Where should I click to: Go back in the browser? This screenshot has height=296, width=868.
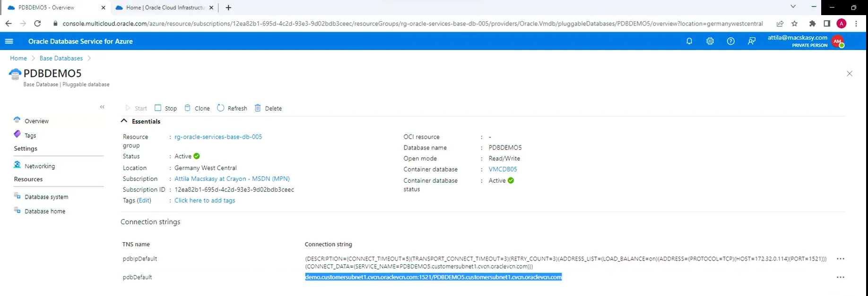8,23
